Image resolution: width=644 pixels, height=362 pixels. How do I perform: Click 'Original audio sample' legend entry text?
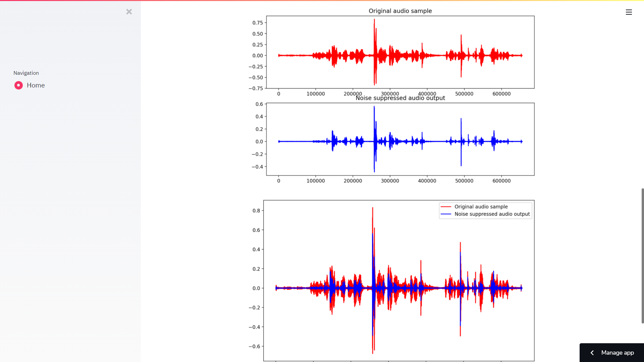[481, 207]
